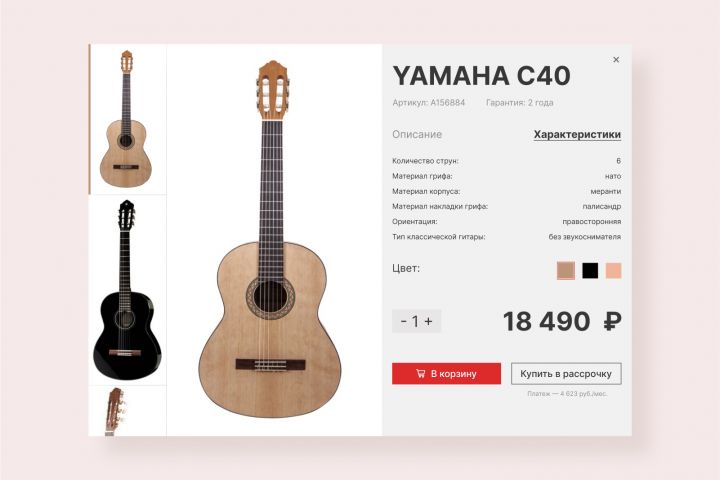Open the Характеристики tab
The height and width of the screenshot is (480, 720).
tap(577, 135)
